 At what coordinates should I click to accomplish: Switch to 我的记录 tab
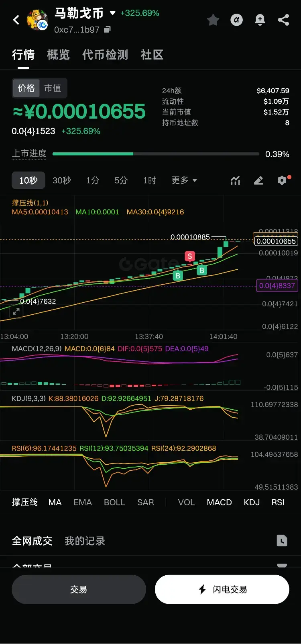coord(85,541)
